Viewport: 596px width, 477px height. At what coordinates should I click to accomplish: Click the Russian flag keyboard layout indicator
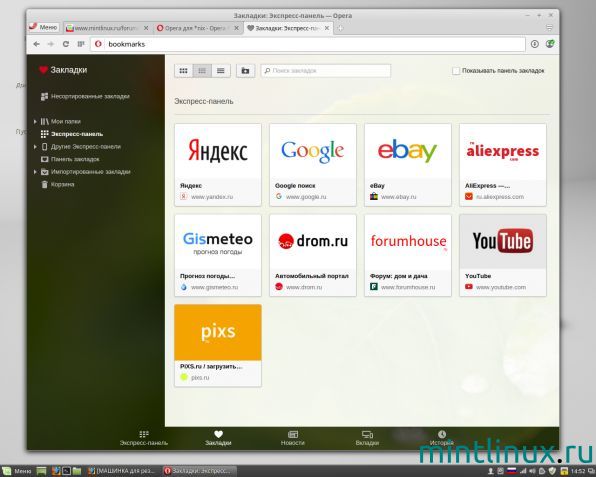pos(511,471)
